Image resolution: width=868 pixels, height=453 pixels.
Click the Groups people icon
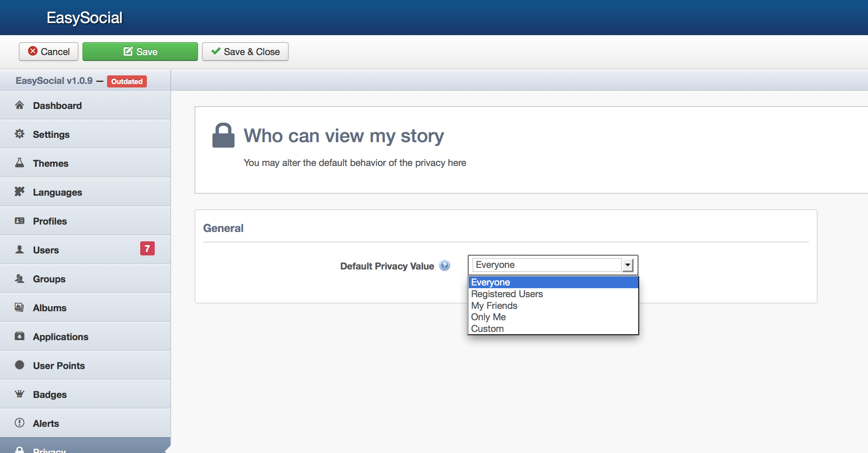tap(20, 278)
